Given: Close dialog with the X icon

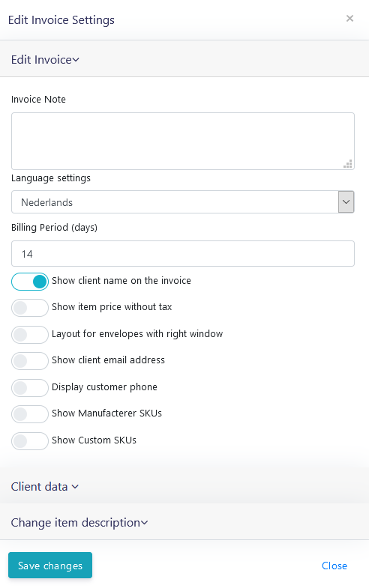Looking at the screenshot, I should point(349,19).
